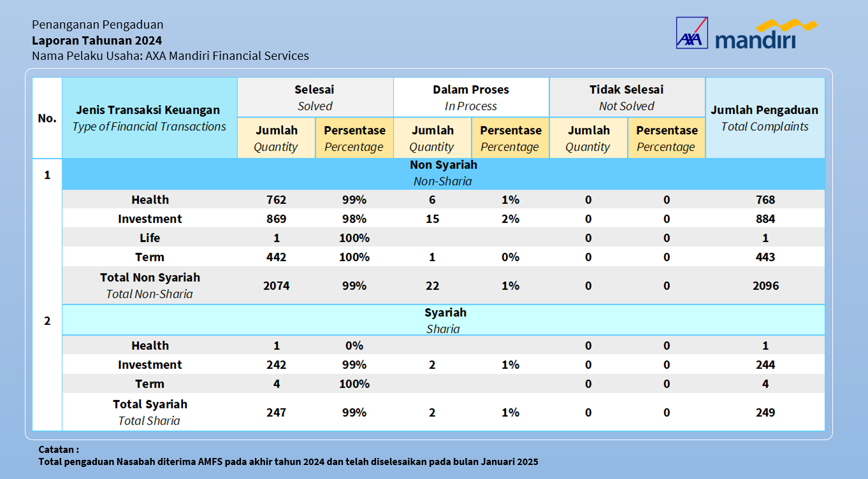This screenshot has height=479, width=868.
Task: Select the total complaints value 249
Action: coord(765,413)
